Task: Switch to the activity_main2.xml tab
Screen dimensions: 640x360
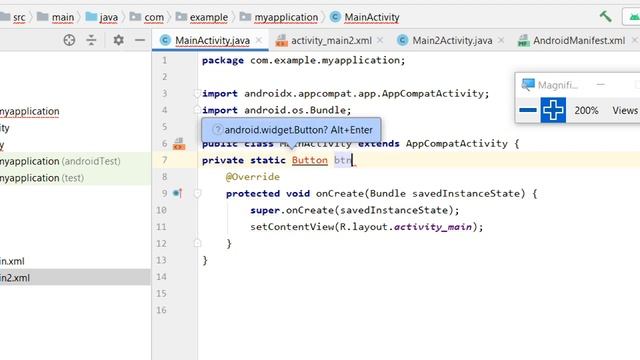Action: 331,40
